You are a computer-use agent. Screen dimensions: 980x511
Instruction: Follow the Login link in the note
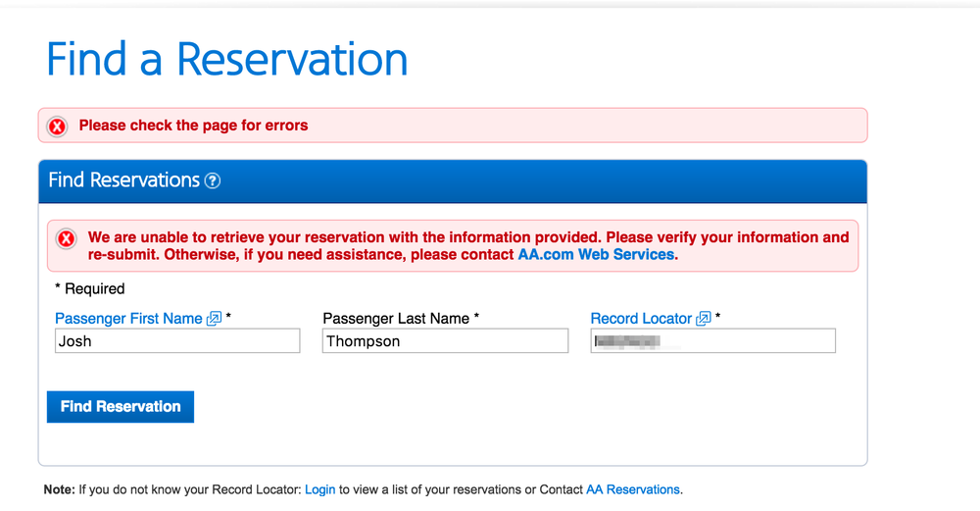click(x=319, y=489)
